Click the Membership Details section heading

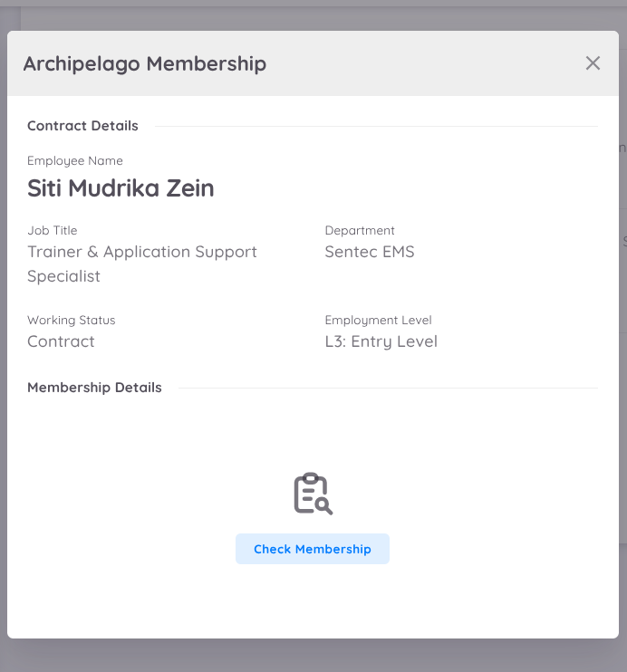pyautogui.click(x=94, y=388)
